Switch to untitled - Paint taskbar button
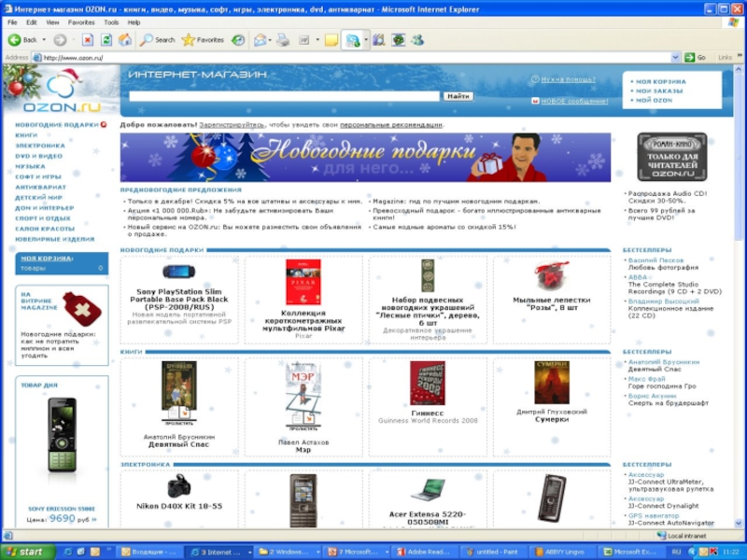Image resolution: width=747 pixels, height=560 pixels. (x=491, y=552)
